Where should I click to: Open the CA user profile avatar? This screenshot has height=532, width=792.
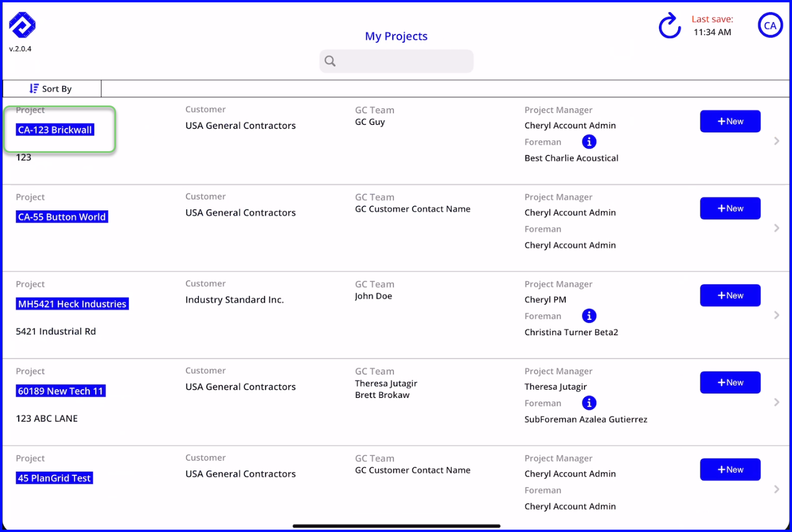point(770,26)
